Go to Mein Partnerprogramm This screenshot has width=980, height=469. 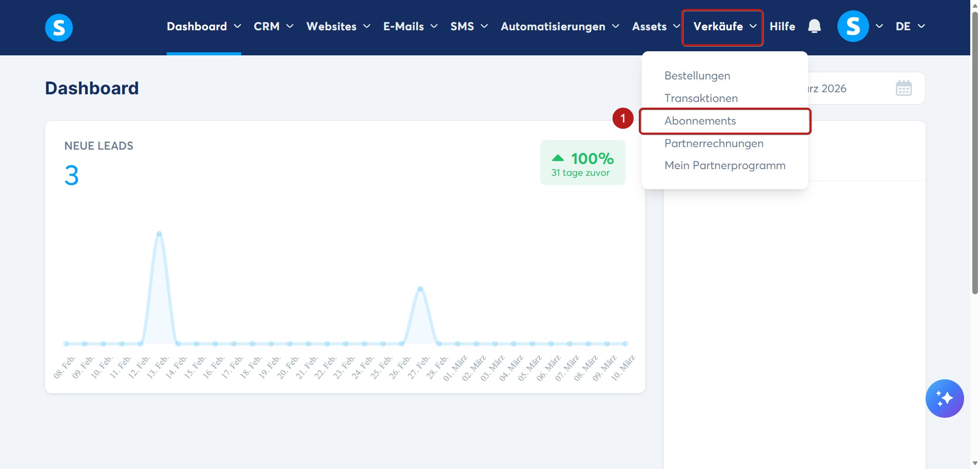pos(724,166)
